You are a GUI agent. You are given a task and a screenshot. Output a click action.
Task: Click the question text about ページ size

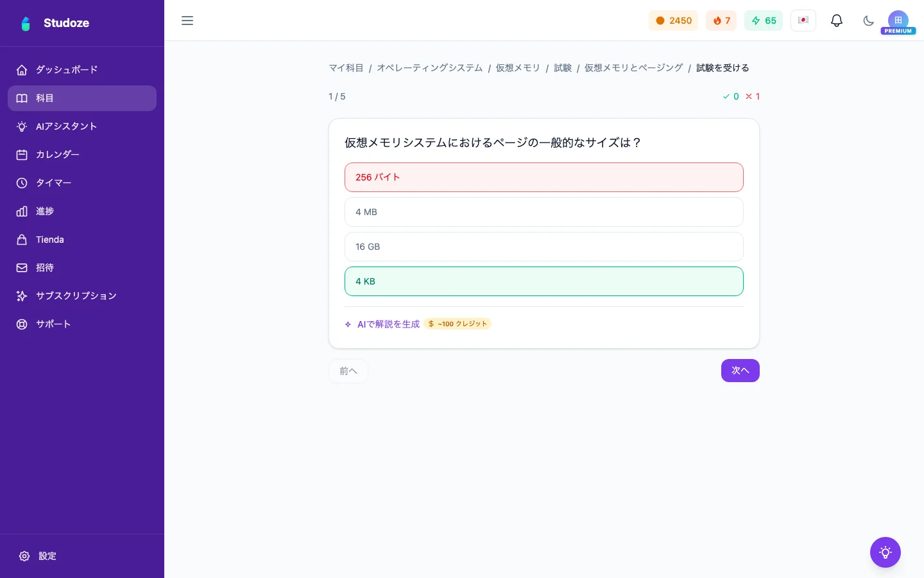click(493, 143)
